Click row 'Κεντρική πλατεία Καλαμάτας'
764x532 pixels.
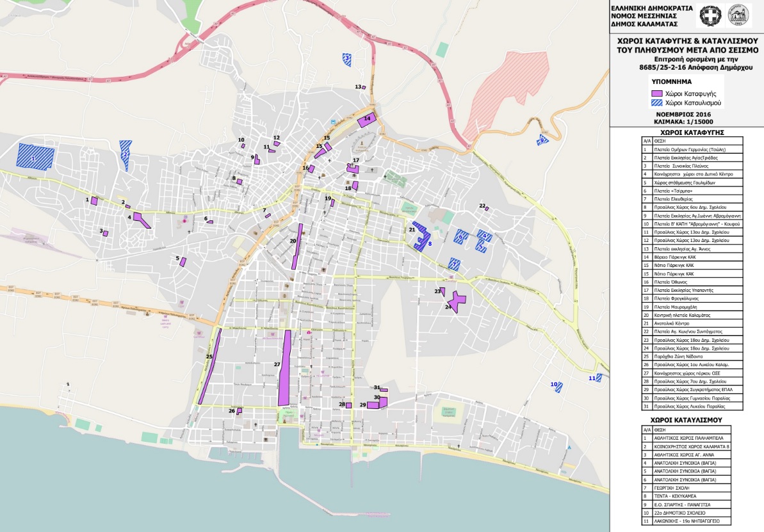click(692, 315)
